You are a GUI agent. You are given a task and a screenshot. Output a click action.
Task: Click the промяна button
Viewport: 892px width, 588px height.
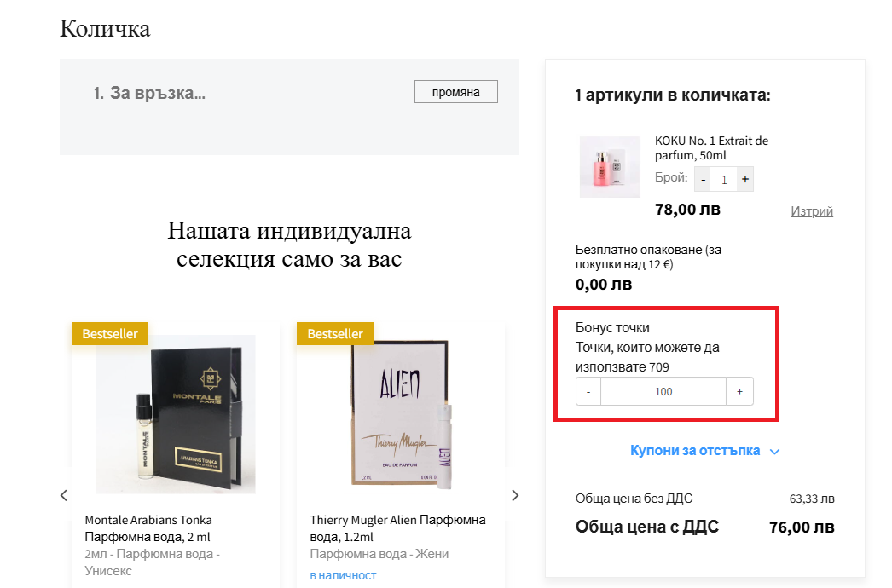pos(455,92)
